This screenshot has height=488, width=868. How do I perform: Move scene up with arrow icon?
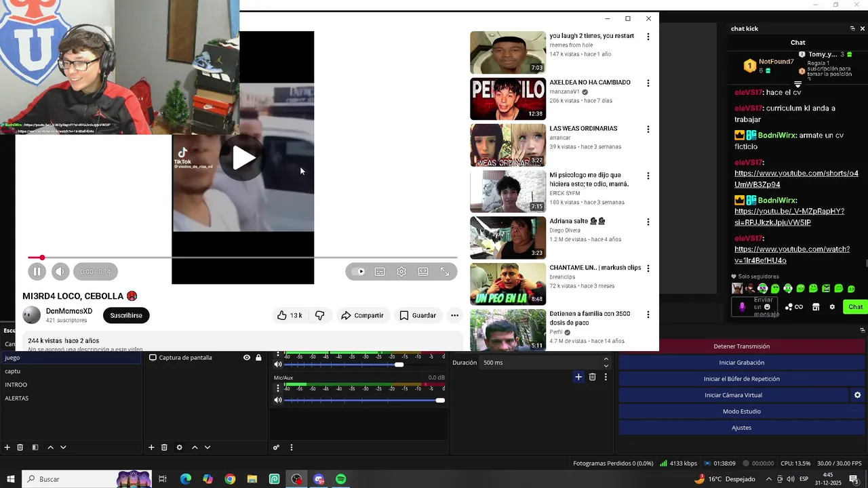pyautogui.click(x=50, y=447)
